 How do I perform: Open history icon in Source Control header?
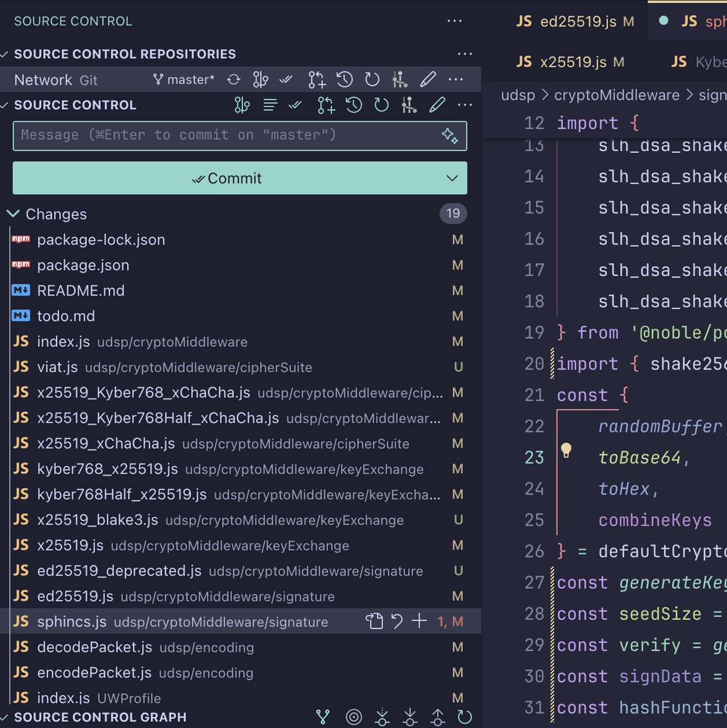coord(353,106)
